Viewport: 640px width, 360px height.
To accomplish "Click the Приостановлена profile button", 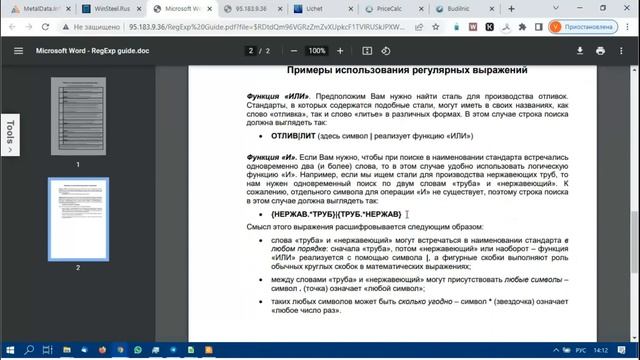I will (583, 27).
